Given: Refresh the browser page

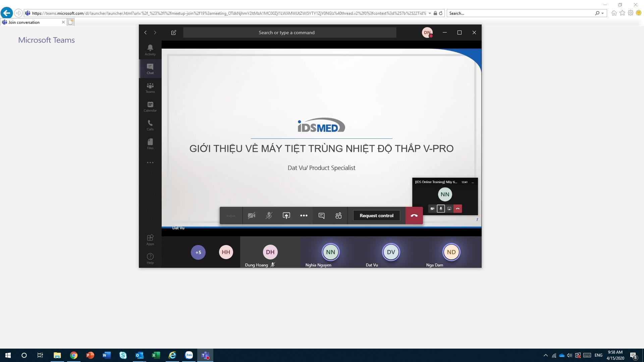Looking at the screenshot, I should pyautogui.click(x=441, y=13).
